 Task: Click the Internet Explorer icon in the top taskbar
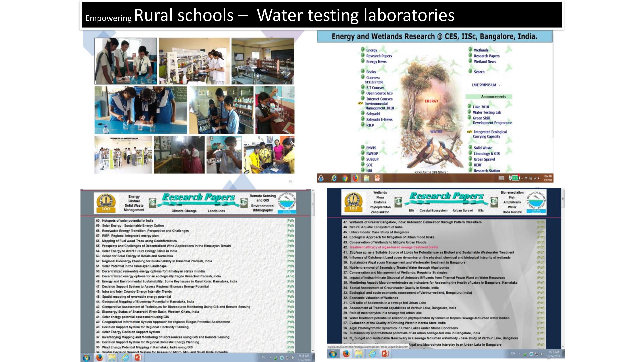(334, 178)
